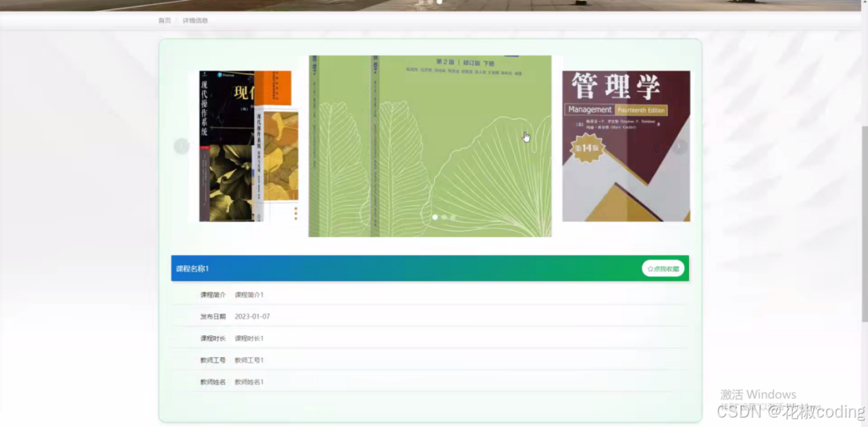Click the page vertical scrollbar thumb
The width and height of the screenshot is (868, 427).
tap(865, 224)
